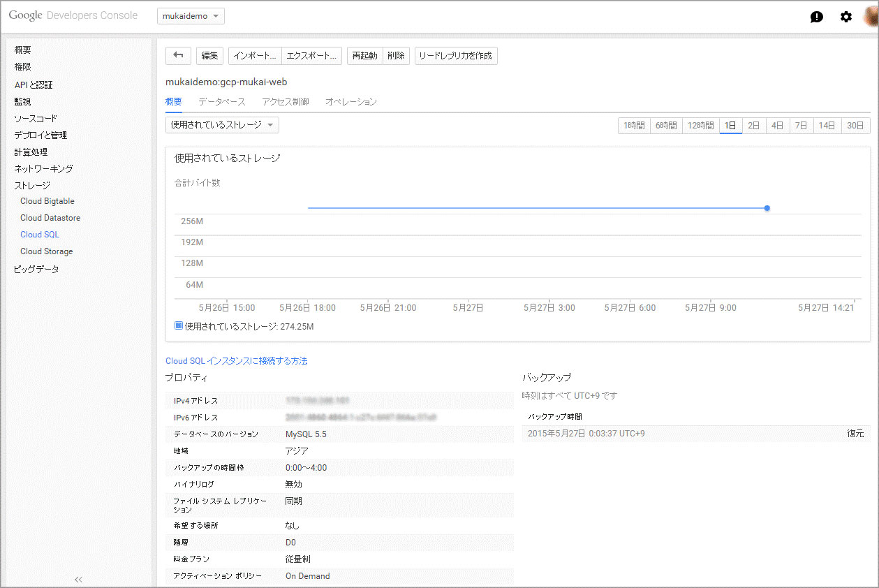The image size is (879, 588).
Task: Select the 12時間 time range
Action: 701,126
